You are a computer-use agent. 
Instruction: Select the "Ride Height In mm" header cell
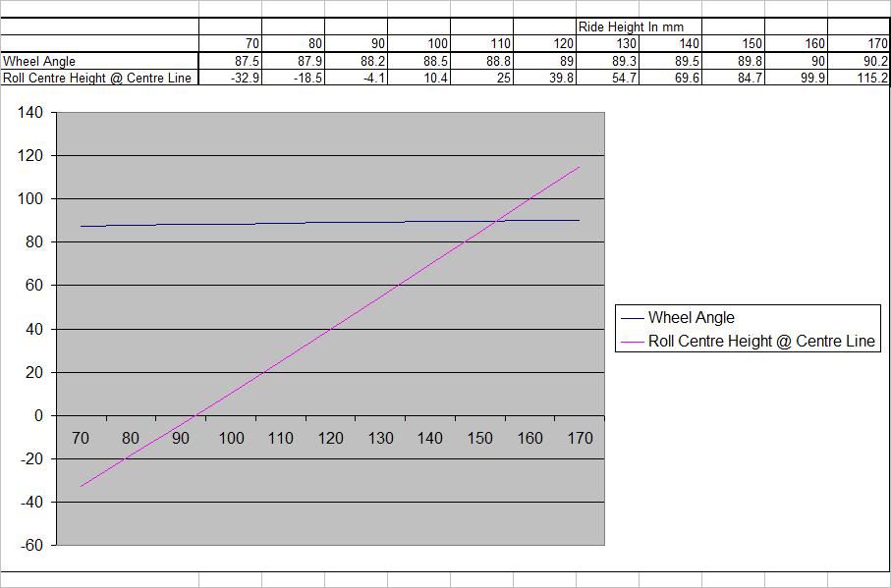coord(630,27)
